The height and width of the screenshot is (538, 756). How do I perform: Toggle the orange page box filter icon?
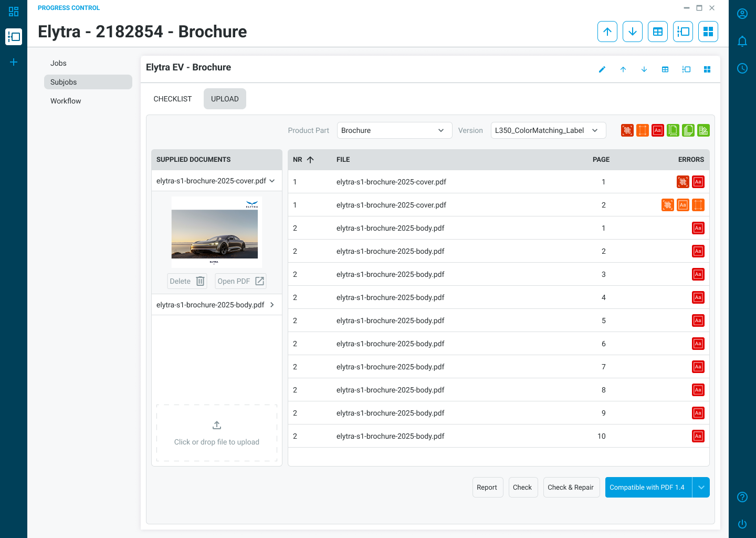(x=643, y=130)
